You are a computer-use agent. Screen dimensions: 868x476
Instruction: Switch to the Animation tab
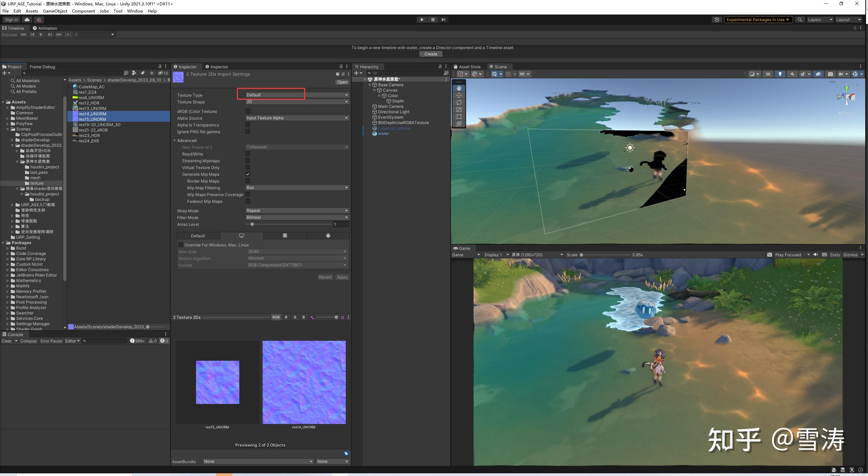(x=45, y=28)
